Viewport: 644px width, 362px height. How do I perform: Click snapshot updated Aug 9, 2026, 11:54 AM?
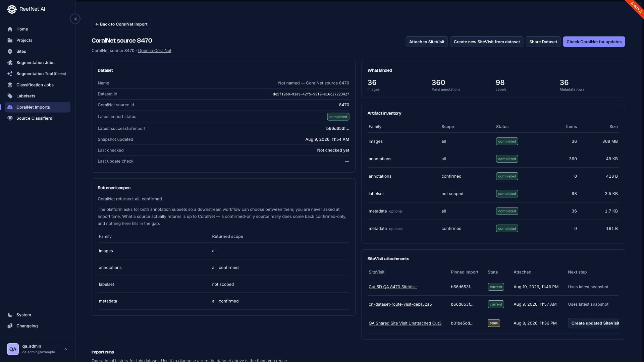click(x=327, y=139)
